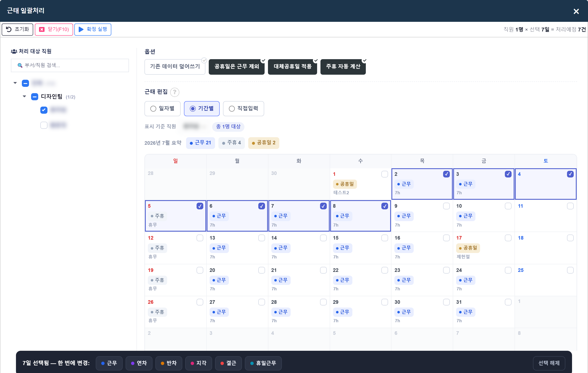Click the search magnifier icon
Image resolution: width=588 pixels, height=373 pixels.
[x=20, y=65]
